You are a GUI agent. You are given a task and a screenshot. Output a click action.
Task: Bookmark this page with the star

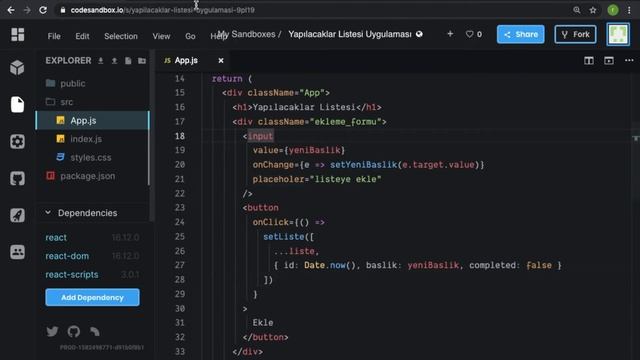click(x=593, y=10)
